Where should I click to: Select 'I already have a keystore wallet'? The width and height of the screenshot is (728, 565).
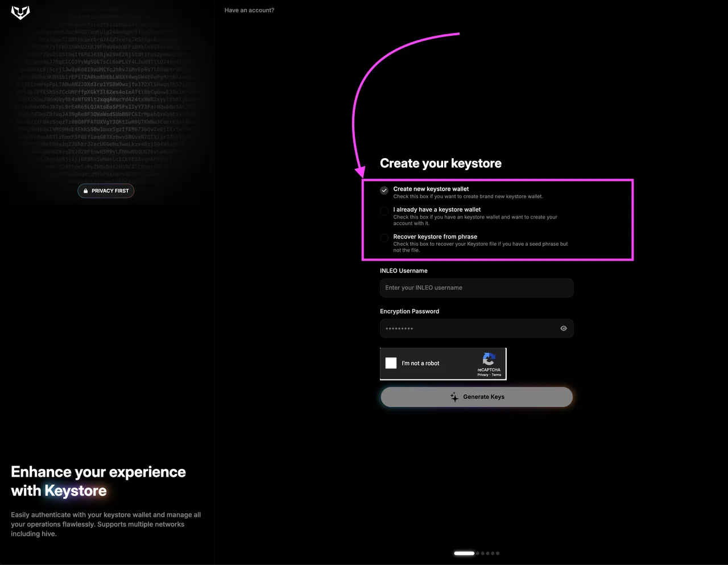(x=384, y=211)
